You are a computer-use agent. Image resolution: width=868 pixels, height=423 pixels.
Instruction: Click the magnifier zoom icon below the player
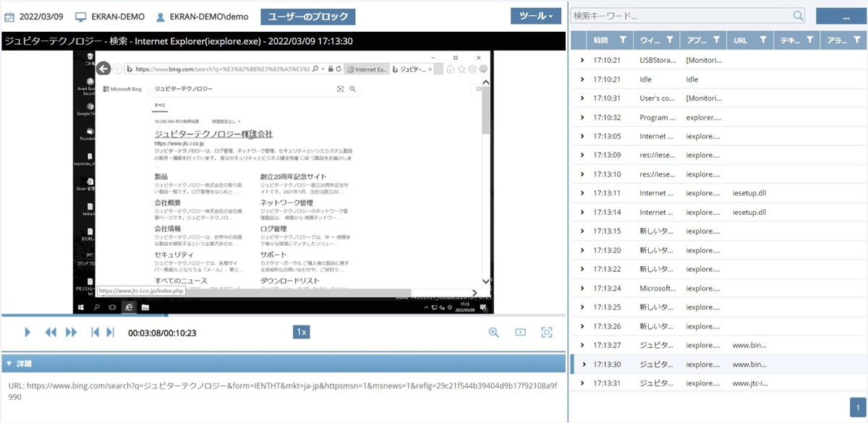click(494, 332)
